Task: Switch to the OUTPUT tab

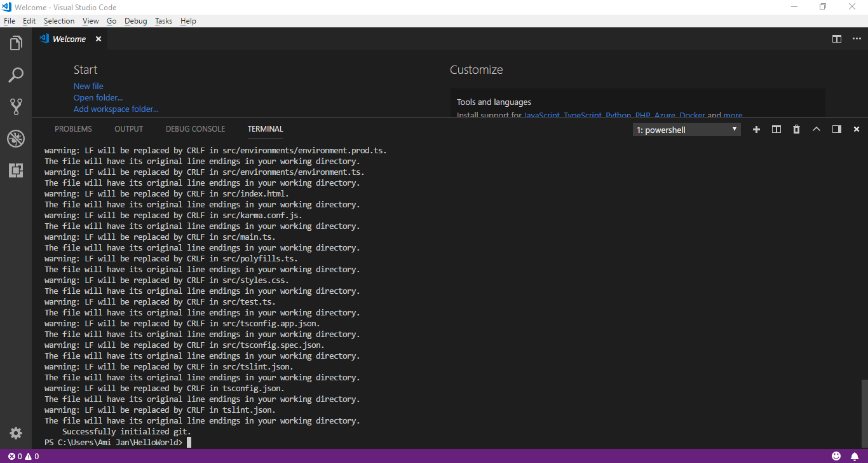Action: coord(129,129)
